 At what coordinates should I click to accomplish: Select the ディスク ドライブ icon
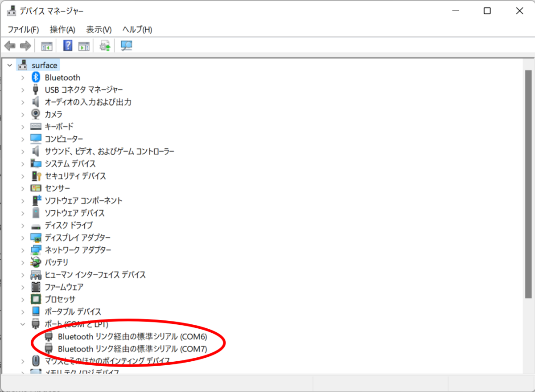36,225
